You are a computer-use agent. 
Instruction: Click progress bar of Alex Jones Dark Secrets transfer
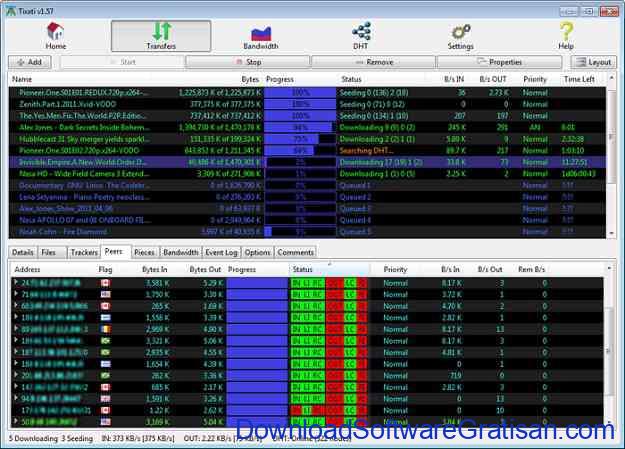click(300, 128)
